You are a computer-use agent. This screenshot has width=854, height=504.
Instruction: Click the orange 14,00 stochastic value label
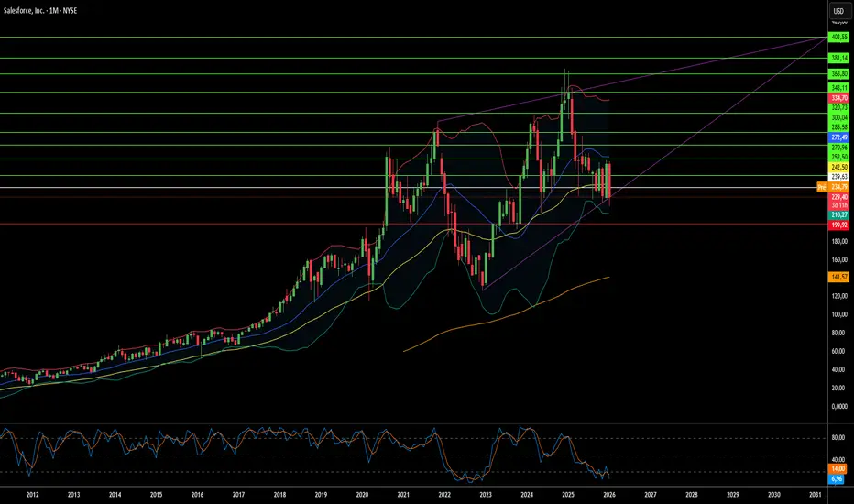838,468
